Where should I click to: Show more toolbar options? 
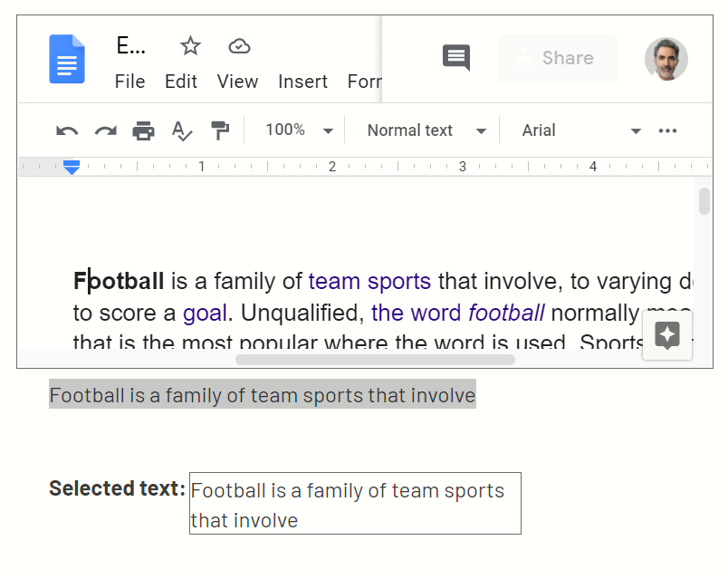667,130
